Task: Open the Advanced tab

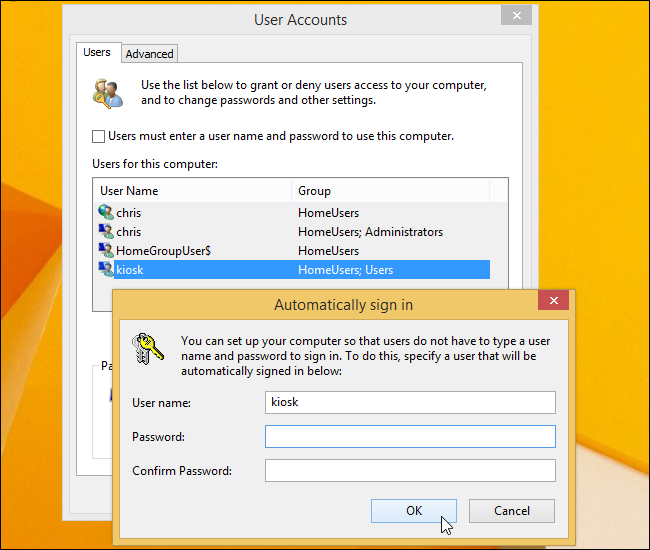Action: [150, 54]
